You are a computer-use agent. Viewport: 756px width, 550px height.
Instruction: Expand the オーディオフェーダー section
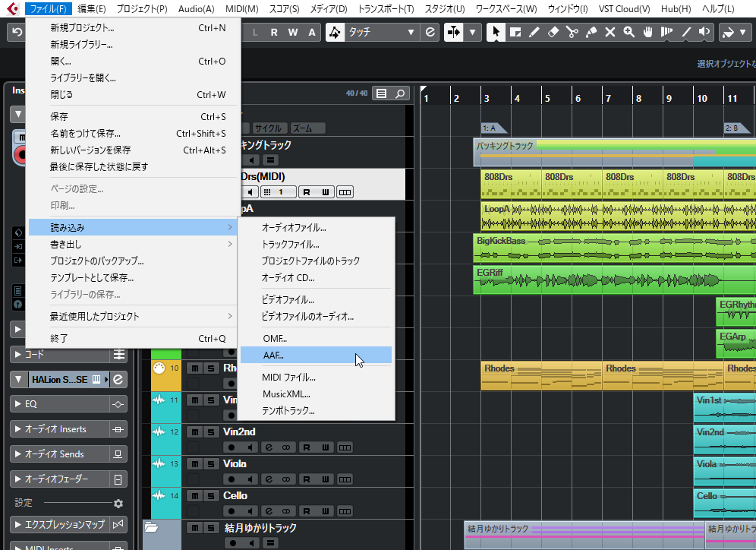point(18,479)
